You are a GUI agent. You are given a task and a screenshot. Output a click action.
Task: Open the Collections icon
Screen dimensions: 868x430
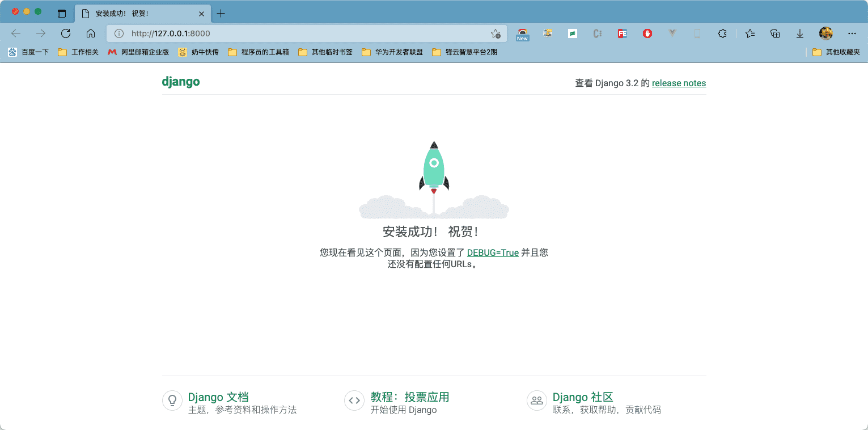tap(775, 33)
